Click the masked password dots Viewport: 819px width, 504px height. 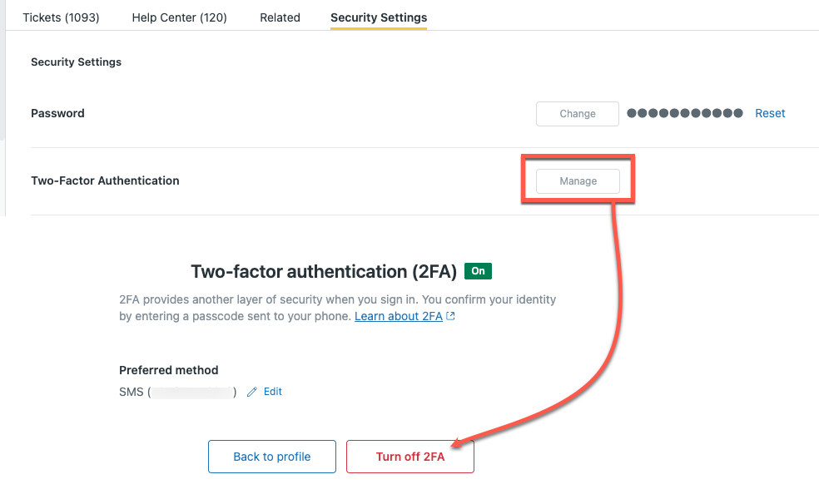click(x=684, y=113)
